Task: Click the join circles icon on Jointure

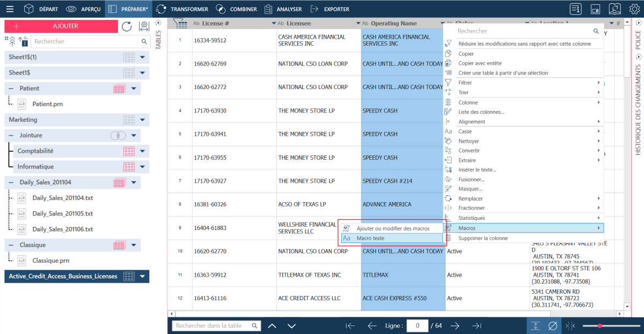Action: [118, 136]
